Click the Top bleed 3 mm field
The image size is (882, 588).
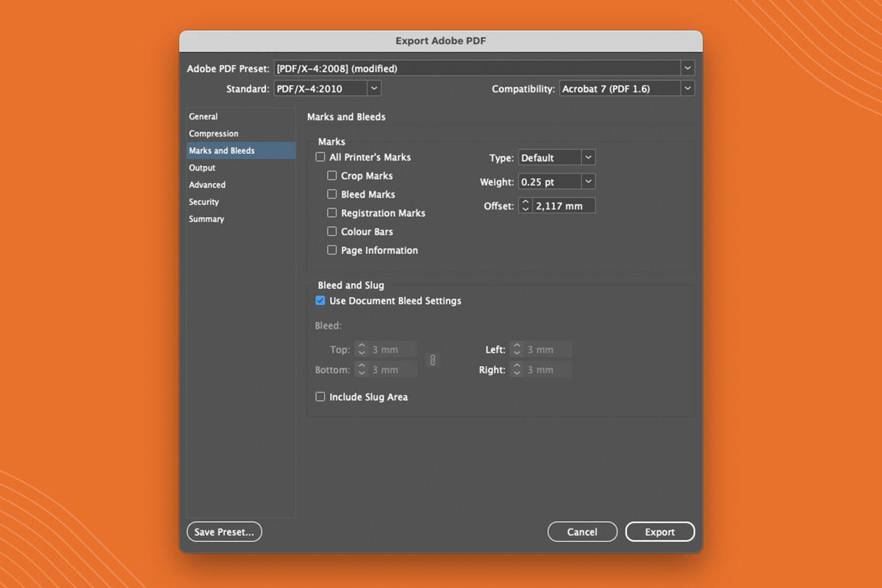point(392,350)
